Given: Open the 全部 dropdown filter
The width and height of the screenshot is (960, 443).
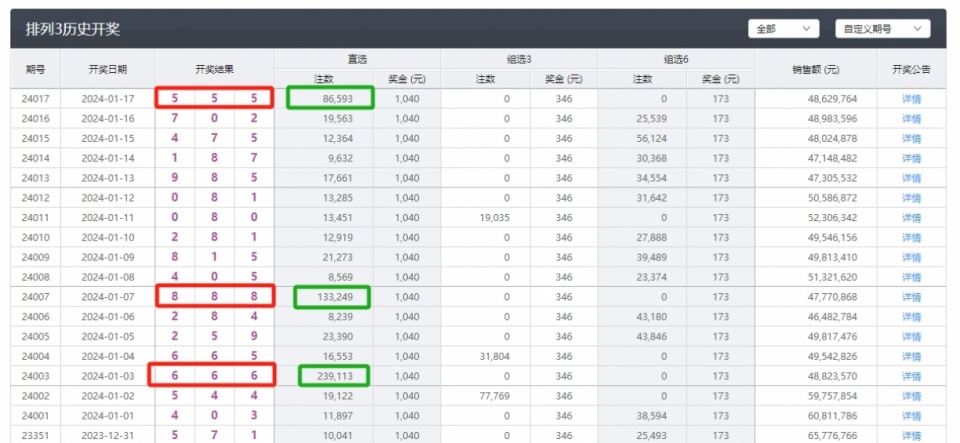Looking at the screenshot, I should tap(783, 29).
